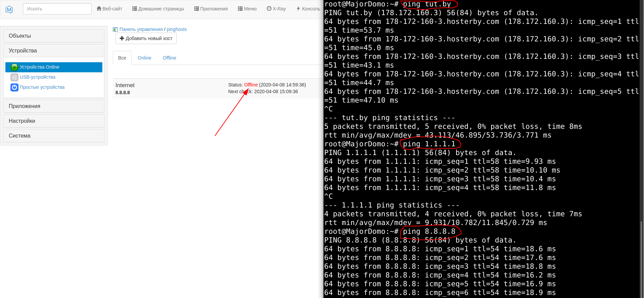Viewport: 644px width, 298px height.
Task: Click Добавить новый хост button
Action: 146,38
